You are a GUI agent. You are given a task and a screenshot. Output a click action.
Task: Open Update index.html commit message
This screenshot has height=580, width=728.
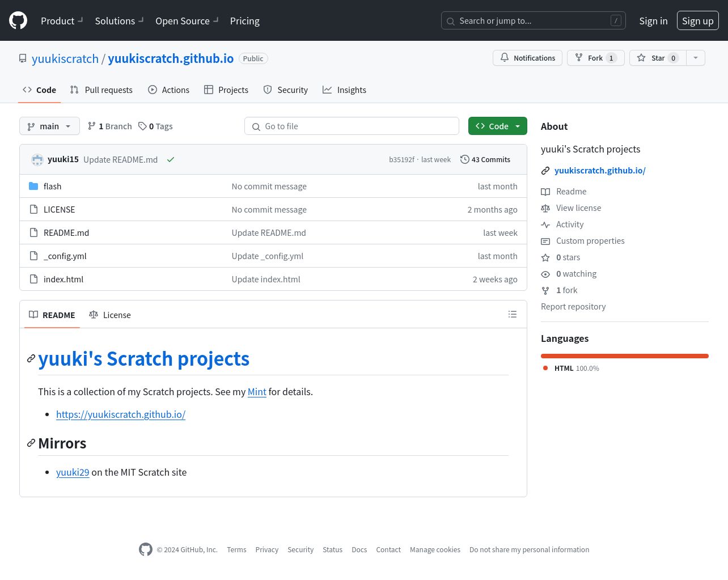click(x=266, y=279)
